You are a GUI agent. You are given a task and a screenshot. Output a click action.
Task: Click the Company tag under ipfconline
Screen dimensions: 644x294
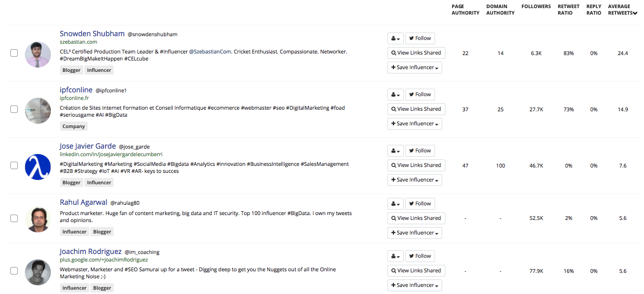point(74,126)
